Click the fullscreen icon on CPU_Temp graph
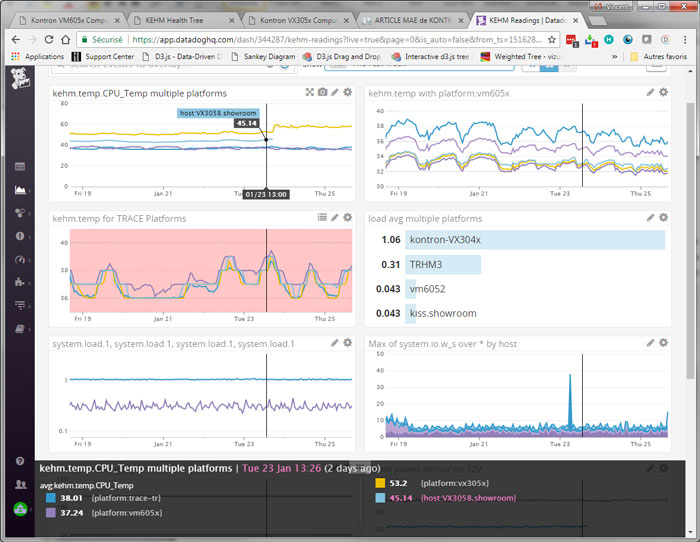This screenshot has width=700, height=542. pyautogui.click(x=310, y=92)
